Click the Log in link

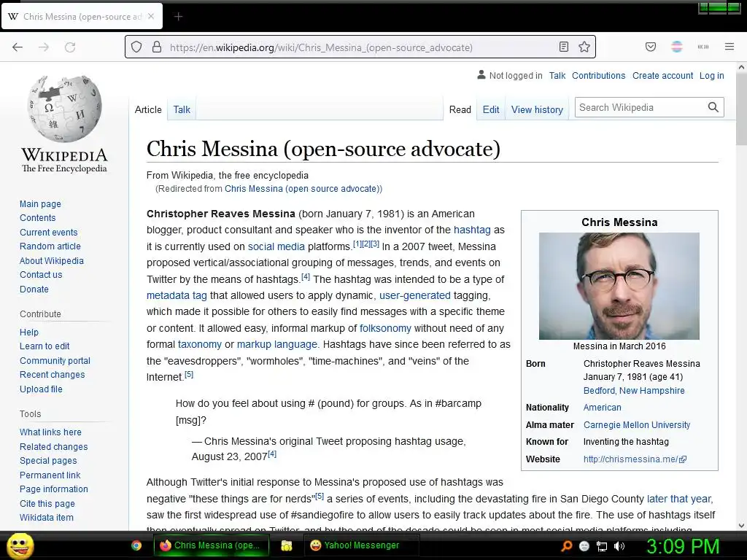[711, 75]
